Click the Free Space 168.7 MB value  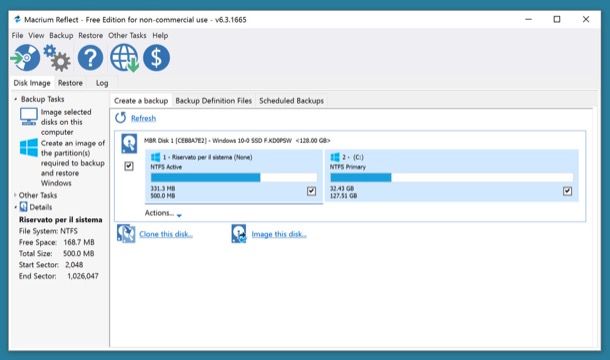point(79,242)
